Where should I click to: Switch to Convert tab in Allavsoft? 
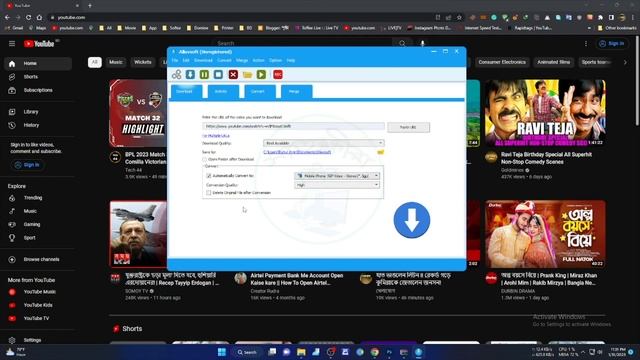point(260,91)
